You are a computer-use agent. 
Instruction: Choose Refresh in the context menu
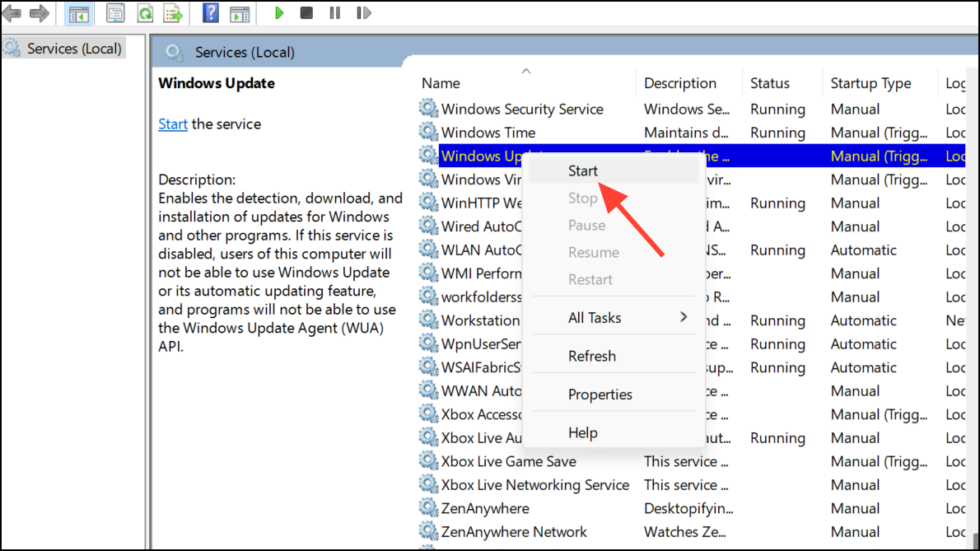pyautogui.click(x=614, y=356)
